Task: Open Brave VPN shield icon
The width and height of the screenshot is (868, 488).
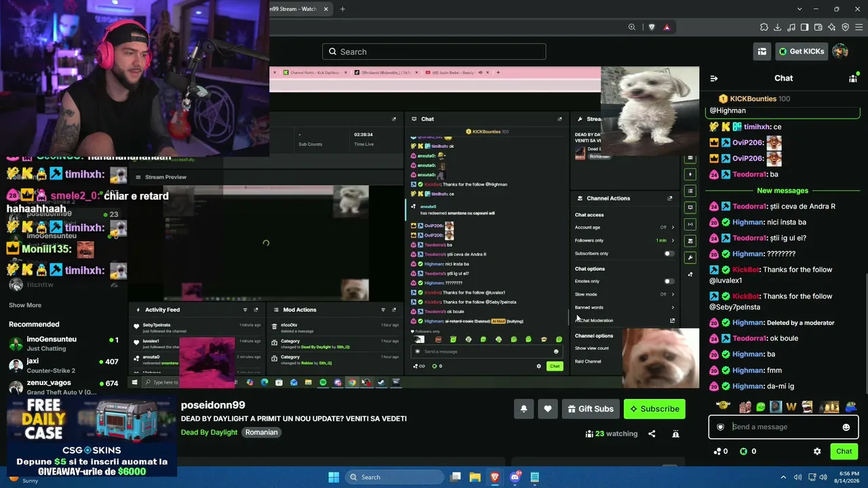Action: click(846, 27)
